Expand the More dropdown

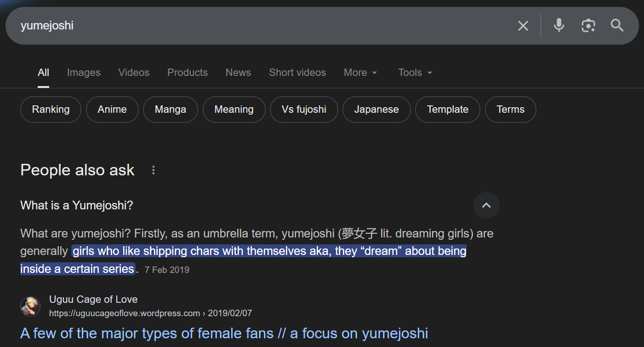(360, 73)
